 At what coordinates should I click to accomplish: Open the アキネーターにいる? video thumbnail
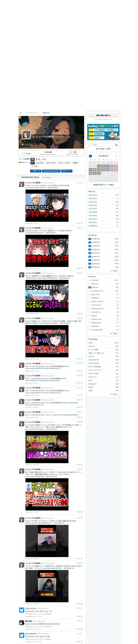click(x=47, y=206)
